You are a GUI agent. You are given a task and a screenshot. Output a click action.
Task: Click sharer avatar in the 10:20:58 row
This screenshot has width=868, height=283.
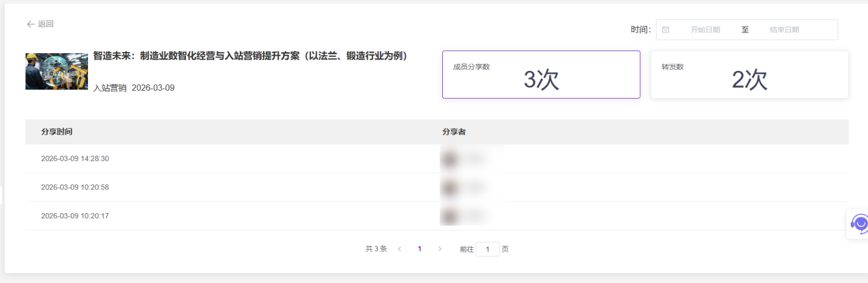(449, 188)
